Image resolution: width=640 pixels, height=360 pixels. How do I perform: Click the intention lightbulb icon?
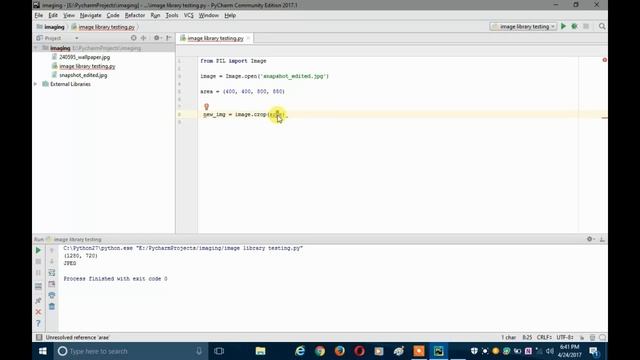207,107
